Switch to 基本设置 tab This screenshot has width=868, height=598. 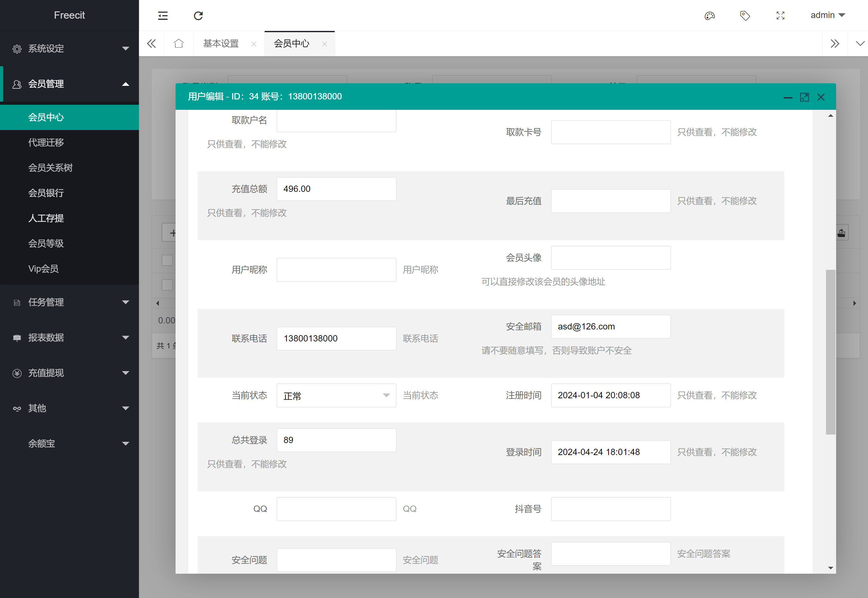221,44
